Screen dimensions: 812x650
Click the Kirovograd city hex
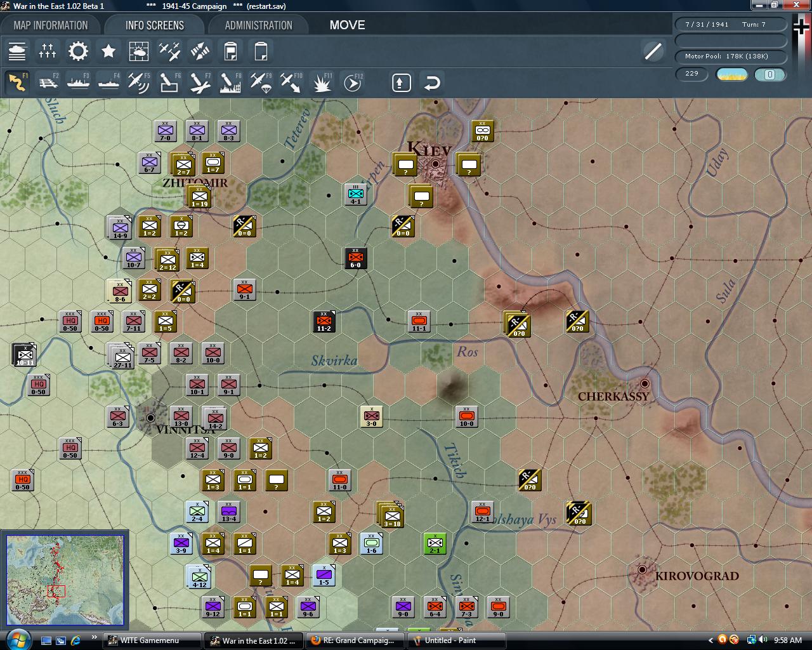[642, 570]
